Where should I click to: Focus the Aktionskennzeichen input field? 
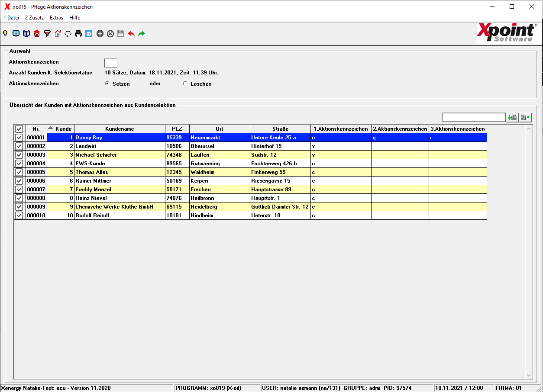click(x=111, y=63)
